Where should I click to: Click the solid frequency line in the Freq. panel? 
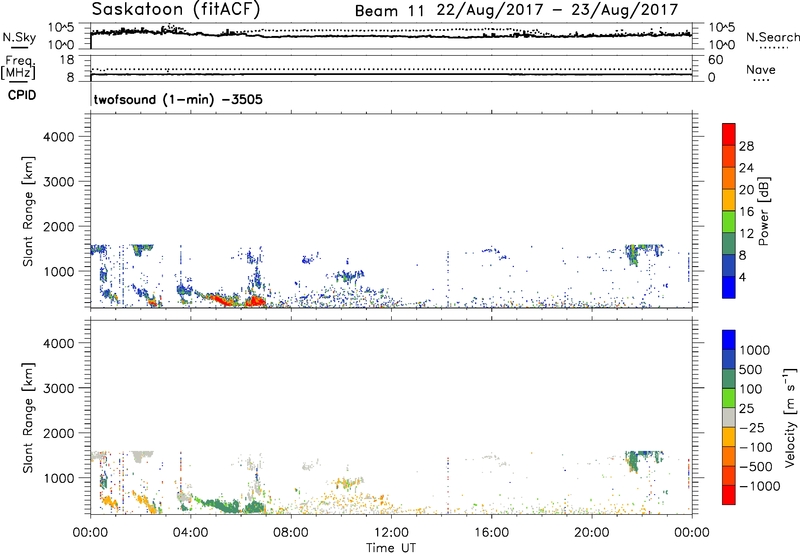(x=391, y=75)
